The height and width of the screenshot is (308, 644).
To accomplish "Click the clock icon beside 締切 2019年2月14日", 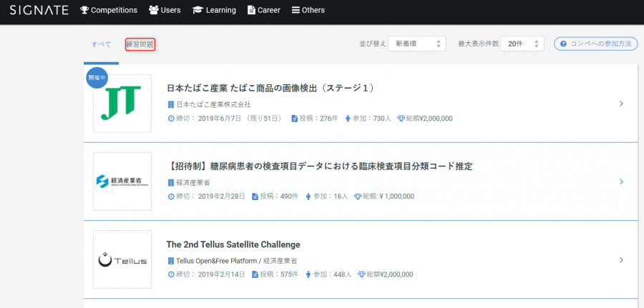I will (171, 274).
